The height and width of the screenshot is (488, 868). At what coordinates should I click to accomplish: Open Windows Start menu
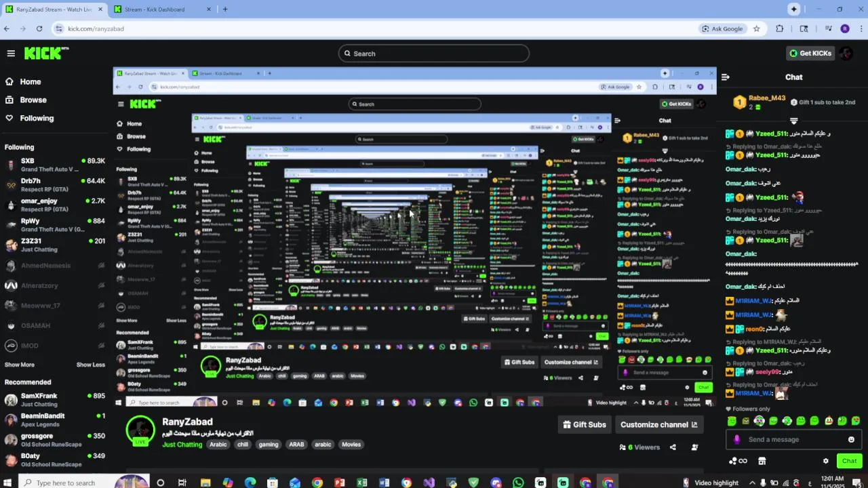pyautogui.click(x=8, y=483)
